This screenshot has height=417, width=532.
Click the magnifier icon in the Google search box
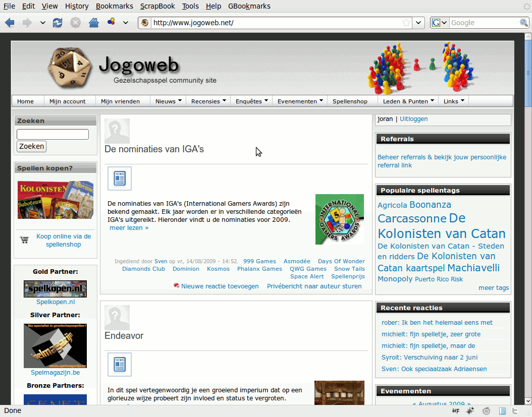[523, 23]
